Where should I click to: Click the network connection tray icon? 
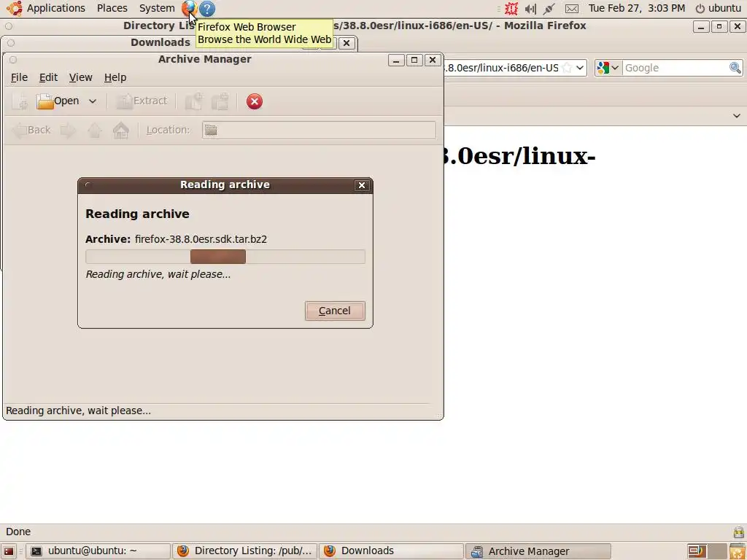pos(549,9)
